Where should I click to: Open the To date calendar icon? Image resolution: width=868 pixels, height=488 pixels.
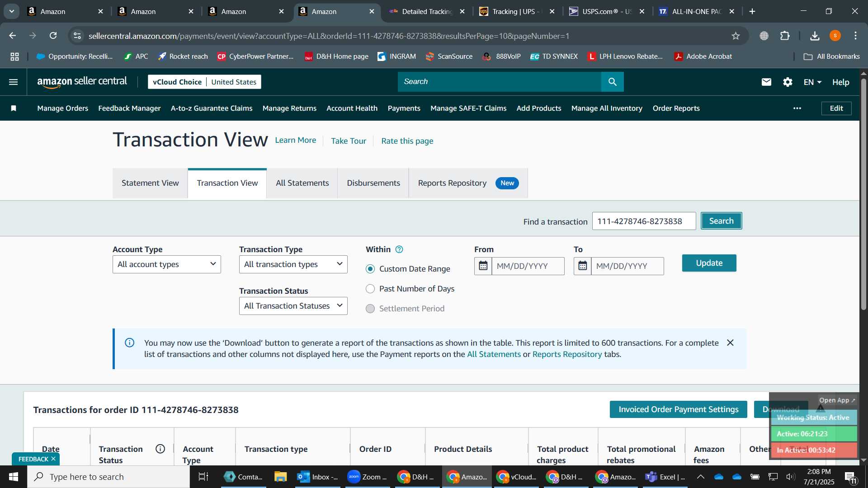583,266
